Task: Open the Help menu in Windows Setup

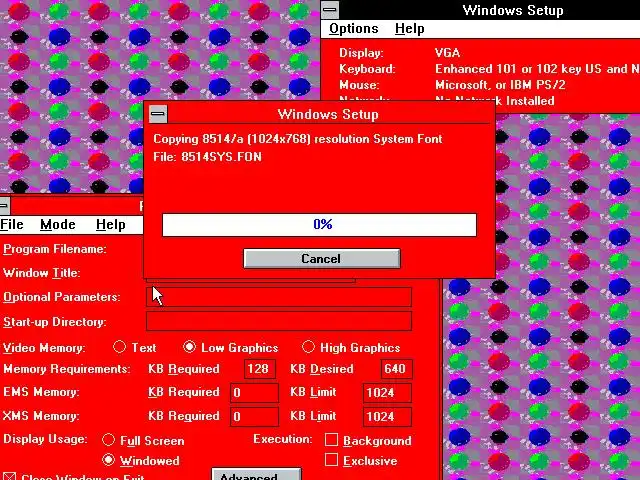Action: coord(410,29)
